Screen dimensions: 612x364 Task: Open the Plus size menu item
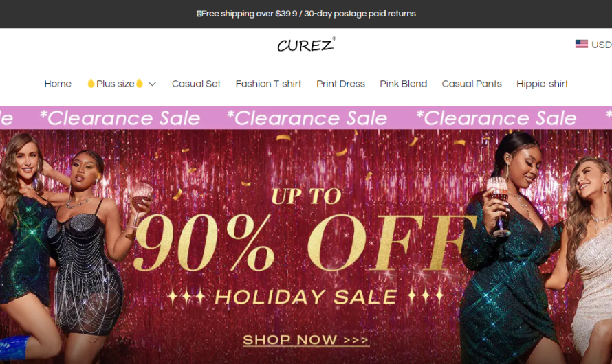[x=115, y=84]
